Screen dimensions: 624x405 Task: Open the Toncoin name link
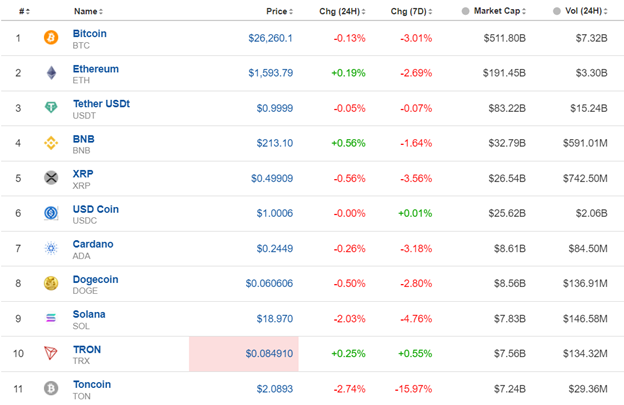point(92,384)
